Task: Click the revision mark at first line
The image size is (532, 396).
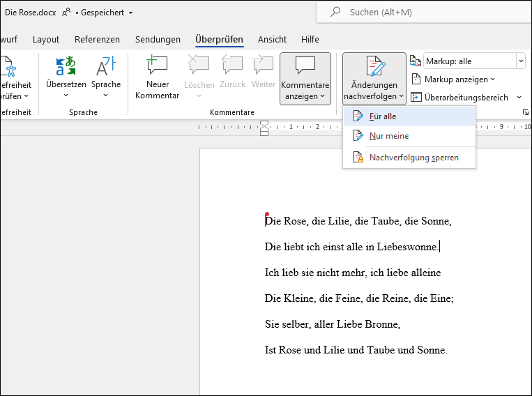Action: (x=266, y=219)
